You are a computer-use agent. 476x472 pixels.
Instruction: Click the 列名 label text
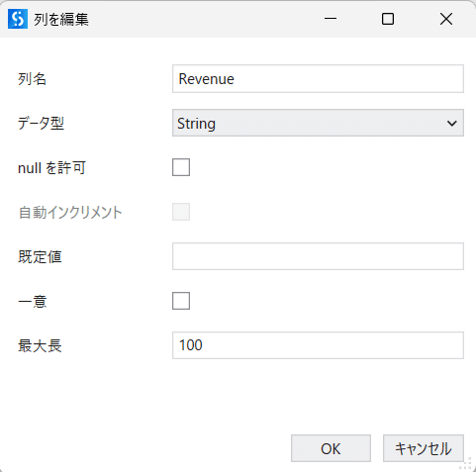(x=32, y=79)
